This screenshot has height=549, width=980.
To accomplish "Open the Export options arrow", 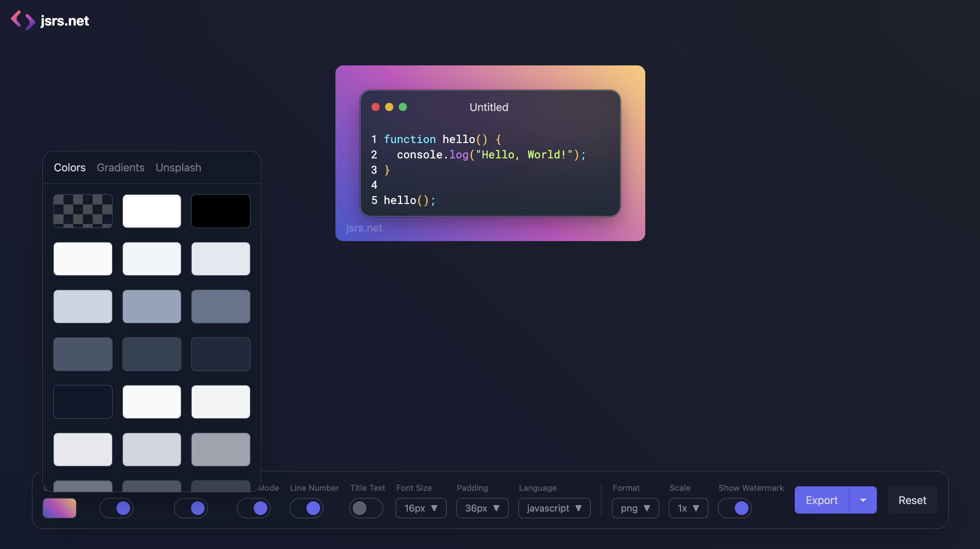I will tap(863, 500).
